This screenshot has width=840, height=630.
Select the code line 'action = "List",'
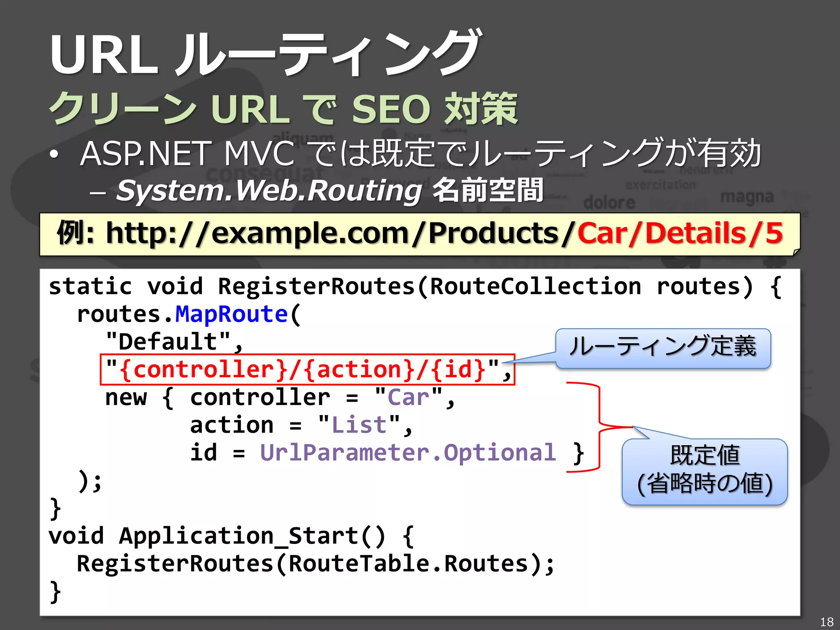coord(301,425)
